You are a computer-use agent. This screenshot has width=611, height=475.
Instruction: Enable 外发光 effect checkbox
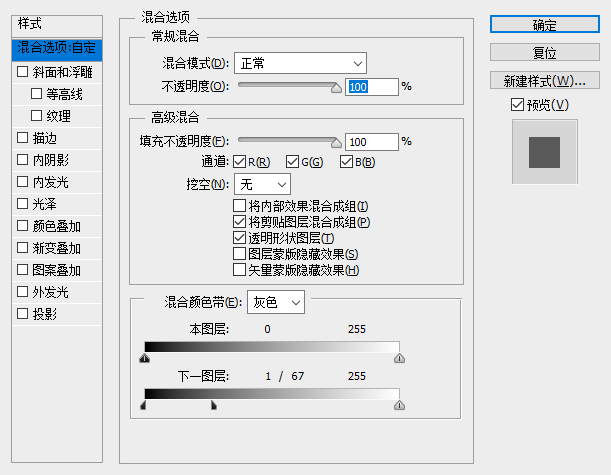(23, 291)
